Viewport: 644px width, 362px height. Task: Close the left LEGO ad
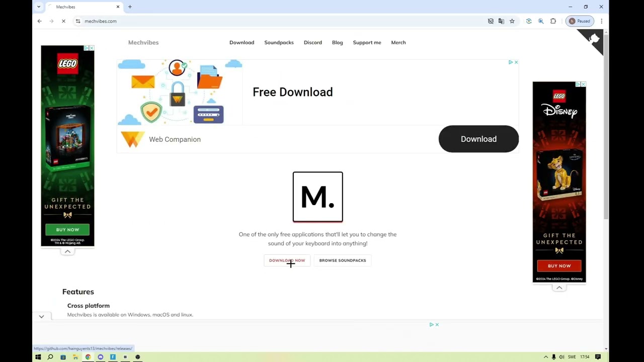92,48
